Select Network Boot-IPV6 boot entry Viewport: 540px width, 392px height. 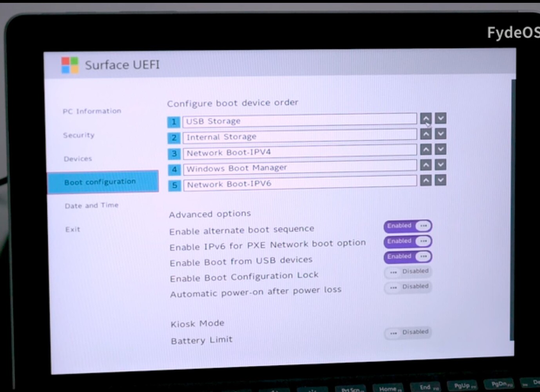coord(300,182)
